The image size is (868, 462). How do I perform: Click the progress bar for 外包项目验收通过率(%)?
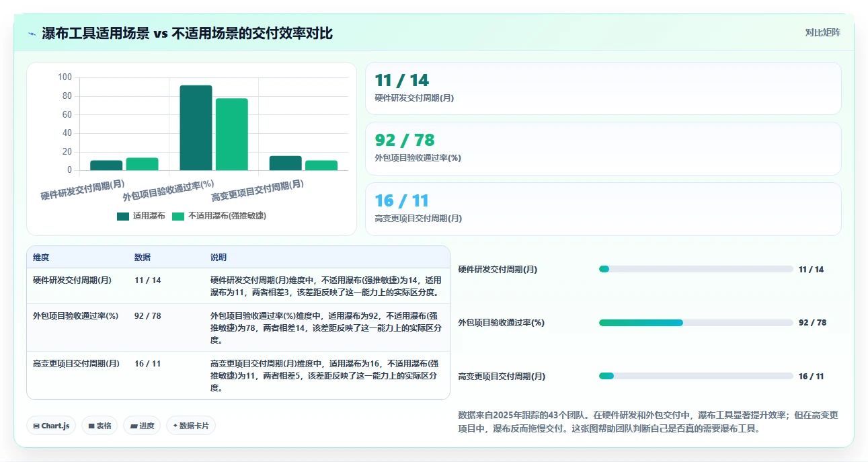tap(696, 323)
